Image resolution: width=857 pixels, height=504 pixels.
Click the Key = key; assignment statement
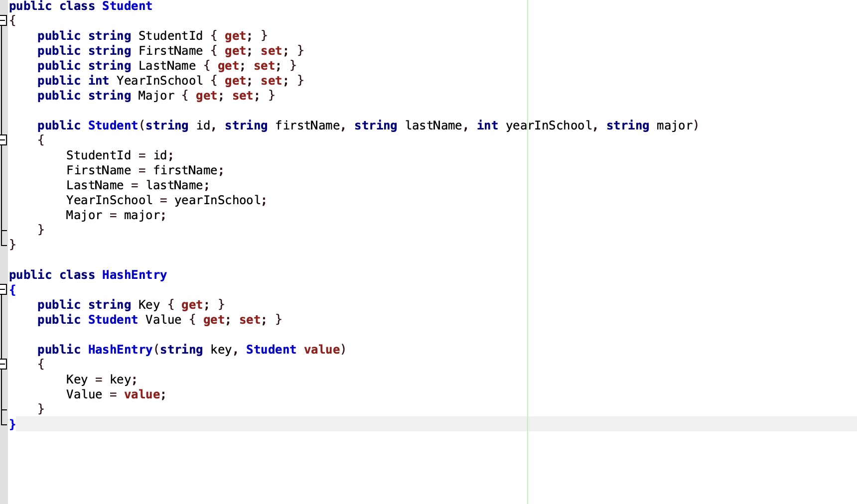tap(101, 379)
